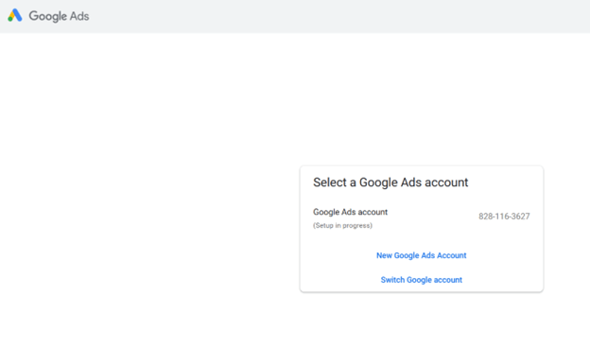
Task: Choose Switch Google account
Action: pyautogui.click(x=422, y=280)
